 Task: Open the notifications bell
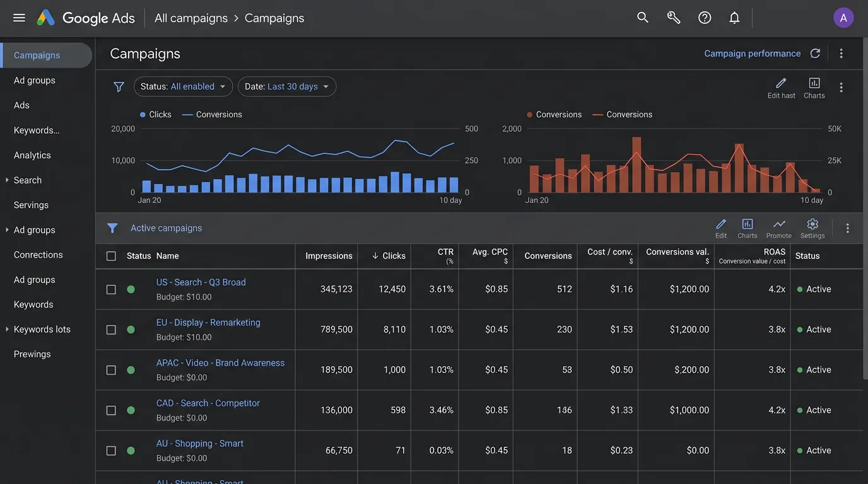point(734,18)
